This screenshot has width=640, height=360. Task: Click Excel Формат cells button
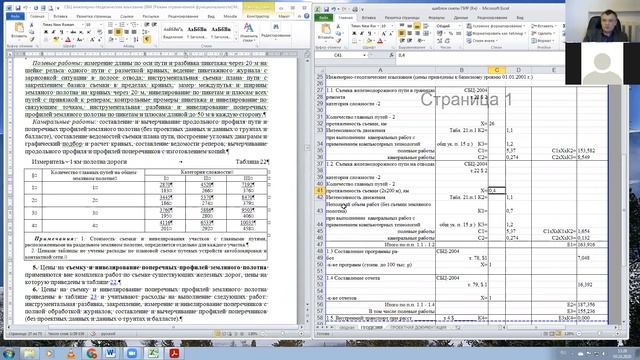pos(542,41)
